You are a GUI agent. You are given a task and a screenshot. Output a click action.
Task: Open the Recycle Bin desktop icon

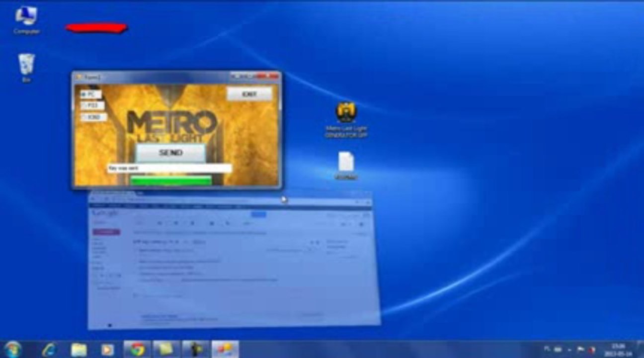point(26,68)
